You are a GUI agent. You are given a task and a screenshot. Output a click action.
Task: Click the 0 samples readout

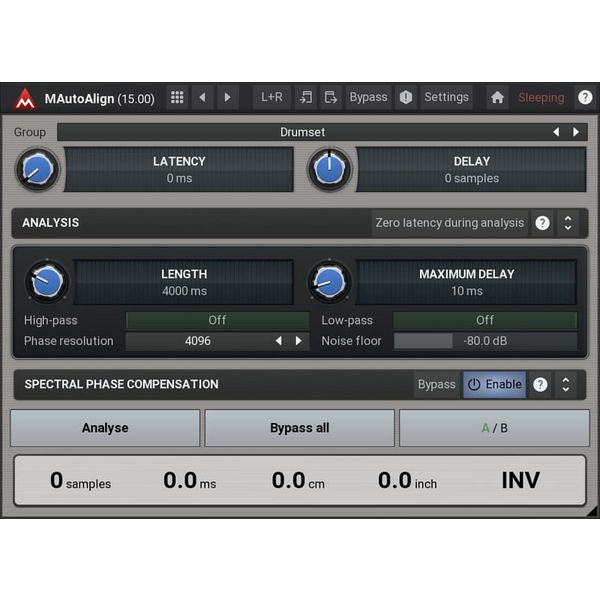pos(80,481)
